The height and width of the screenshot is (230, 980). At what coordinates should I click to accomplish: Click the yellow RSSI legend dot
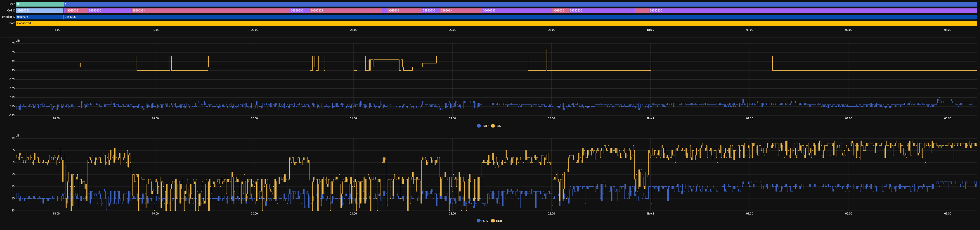[x=493, y=126]
